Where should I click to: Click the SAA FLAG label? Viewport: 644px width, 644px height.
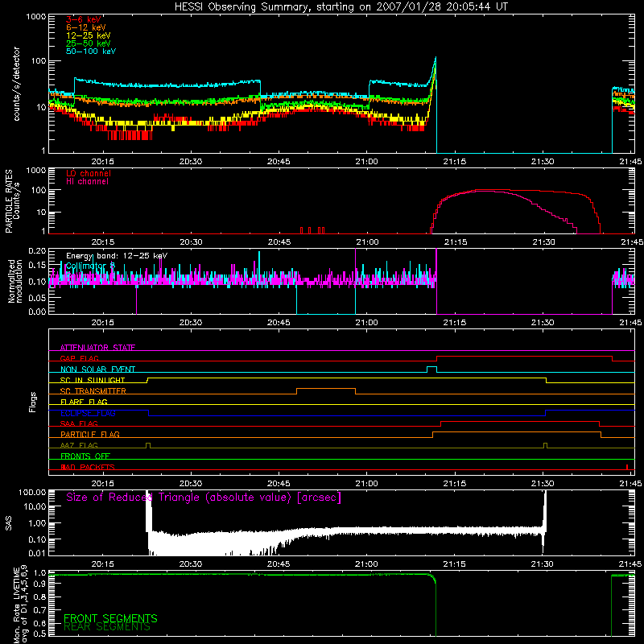[x=79, y=423]
